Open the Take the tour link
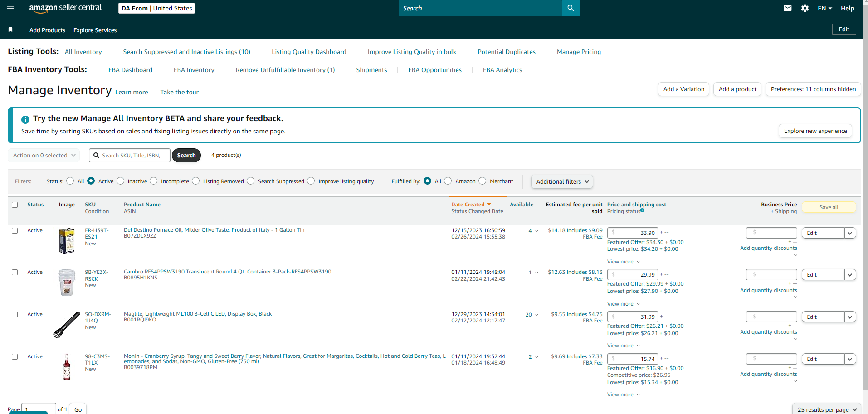 (179, 92)
